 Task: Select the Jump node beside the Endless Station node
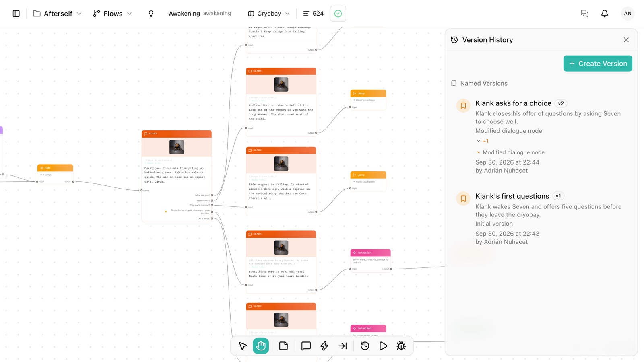tap(368, 100)
